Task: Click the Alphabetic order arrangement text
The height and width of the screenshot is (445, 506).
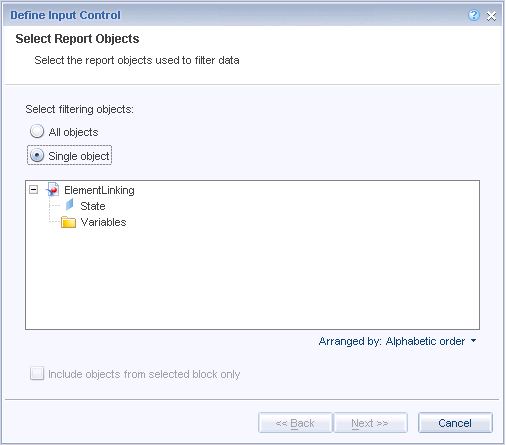Action: [425, 341]
